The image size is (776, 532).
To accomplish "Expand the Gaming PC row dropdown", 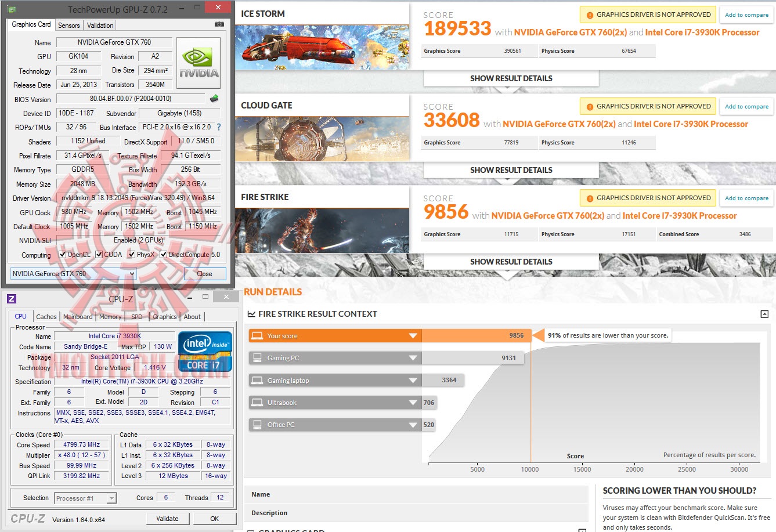I will tap(413, 358).
